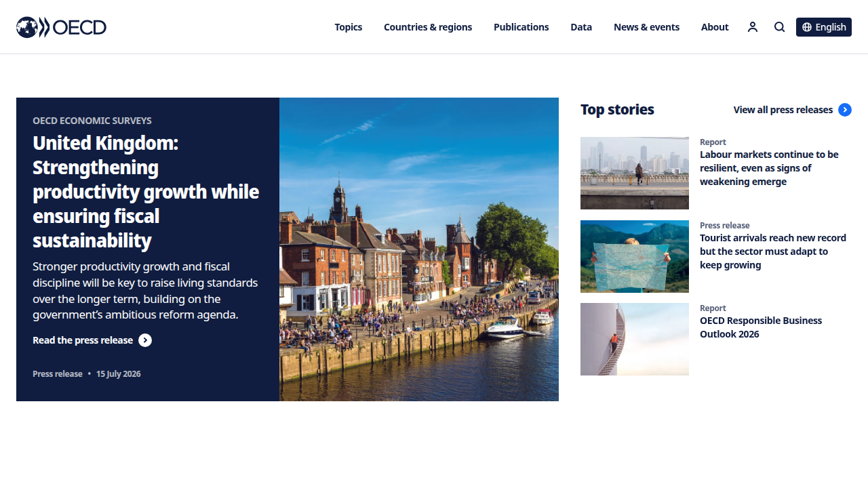
Task: Click the riverside town hero image
Action: point(419,249)
